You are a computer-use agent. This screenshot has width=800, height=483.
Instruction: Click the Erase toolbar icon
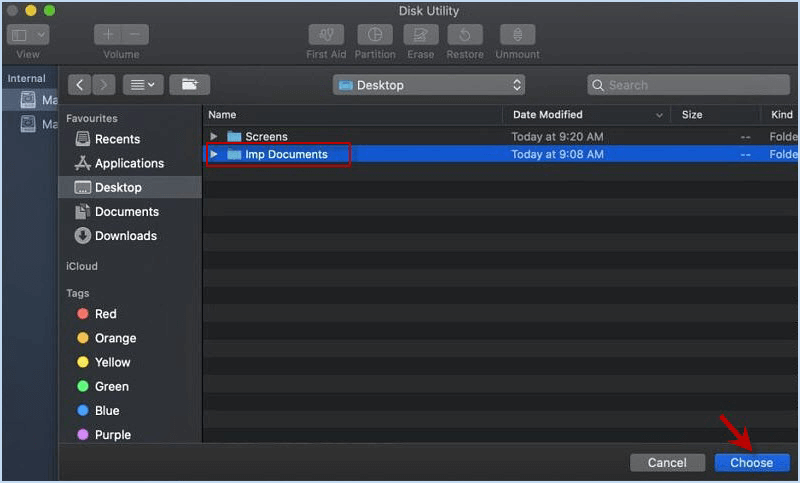pos(420,35)
